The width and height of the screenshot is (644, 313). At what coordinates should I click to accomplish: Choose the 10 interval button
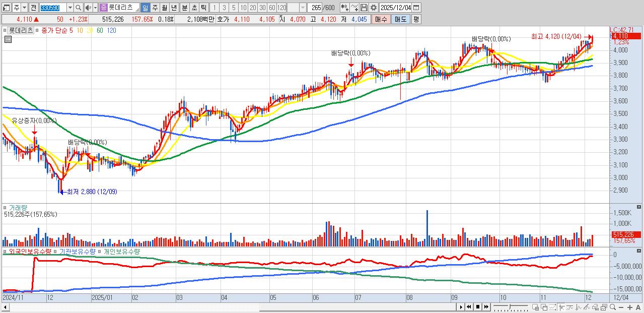[x=243, y=8]
